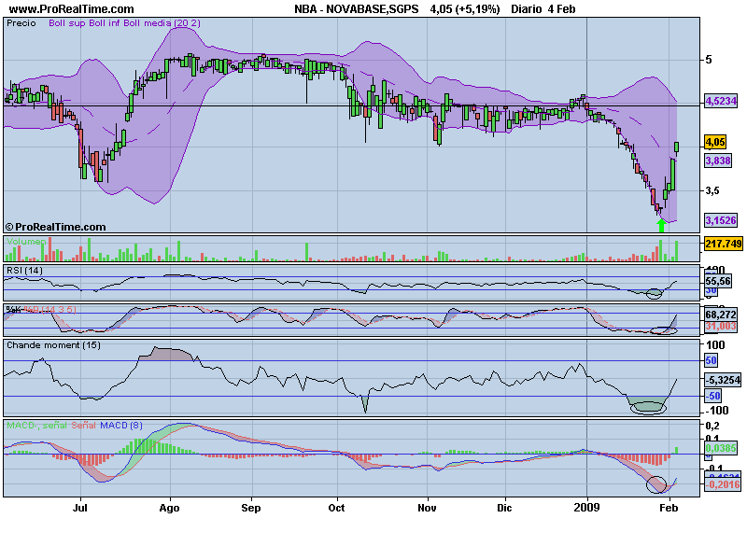Click the 55,56 RSI value tag
747x560 pixels.
tap(718, 281)
